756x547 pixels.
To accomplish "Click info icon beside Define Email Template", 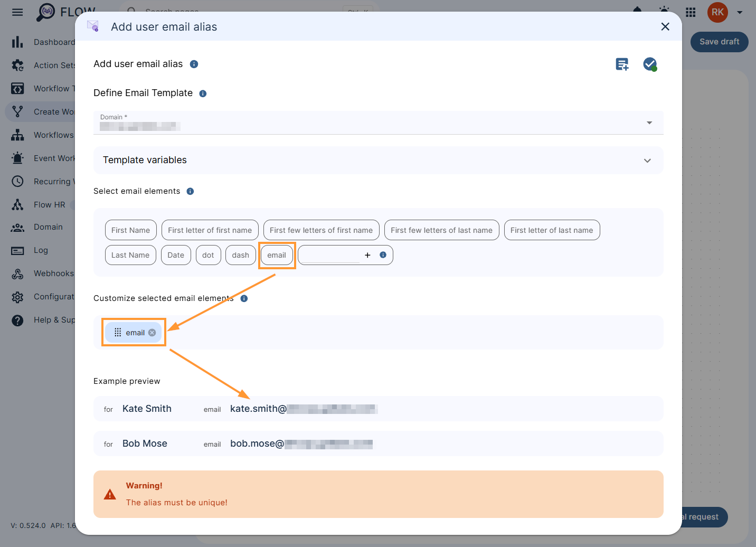I will (x=203, y=93).
